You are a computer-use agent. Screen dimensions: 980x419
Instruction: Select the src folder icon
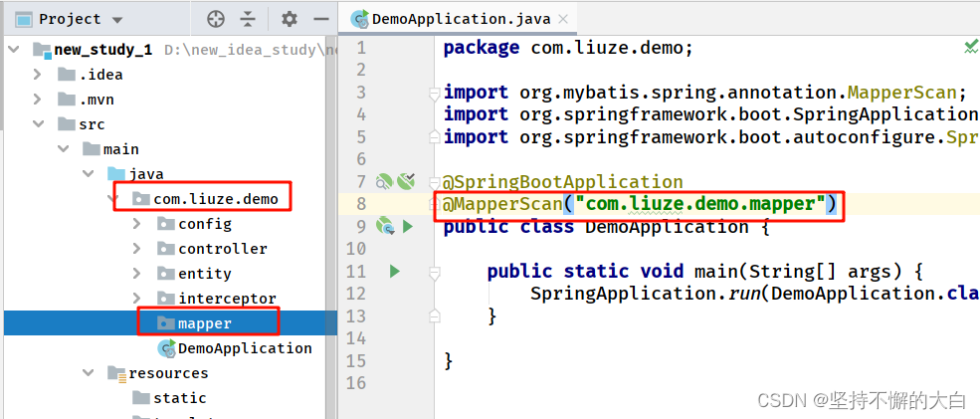coord(67,124)
